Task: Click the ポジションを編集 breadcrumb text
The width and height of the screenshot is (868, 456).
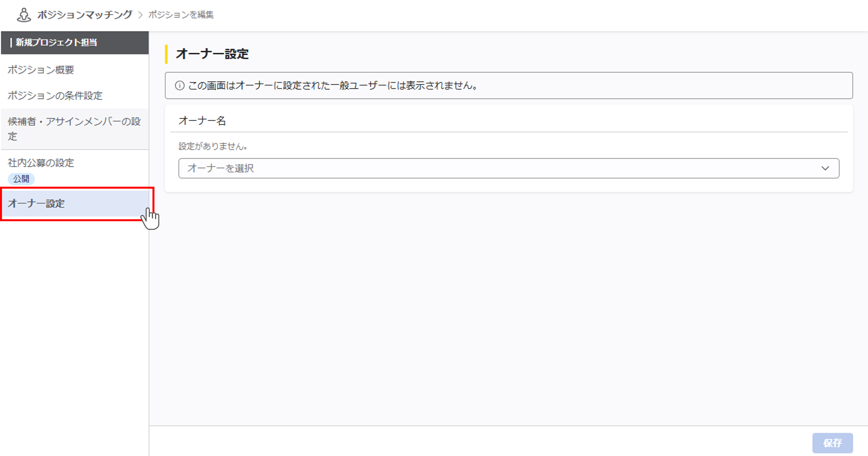Action: tap(181, 15)
